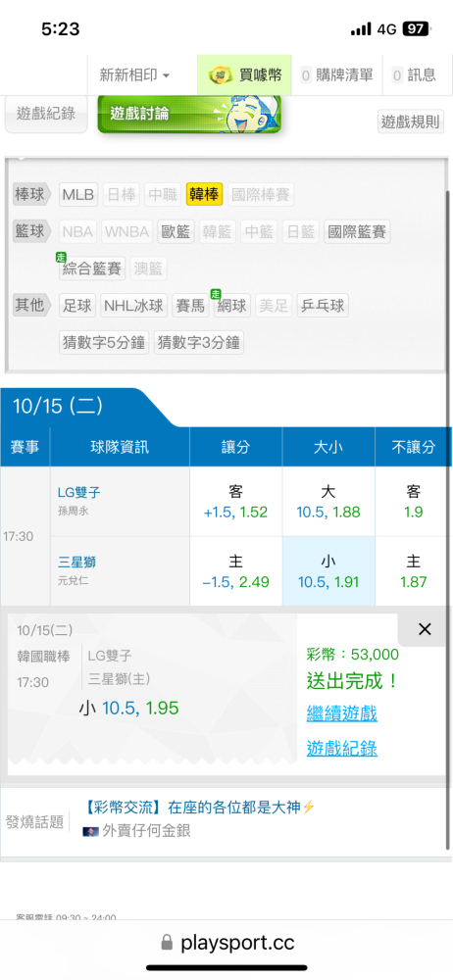Tap the lock icon beside playsport.cc
Viewport: 453px width, 980px height.
(167, 943)
